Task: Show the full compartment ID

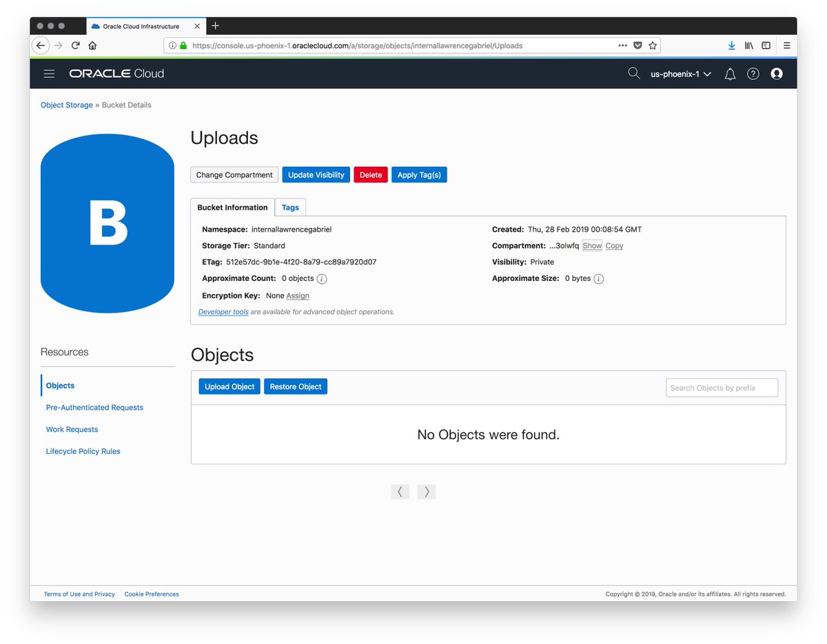Action: pyautogui.click(x=592, y=246)
